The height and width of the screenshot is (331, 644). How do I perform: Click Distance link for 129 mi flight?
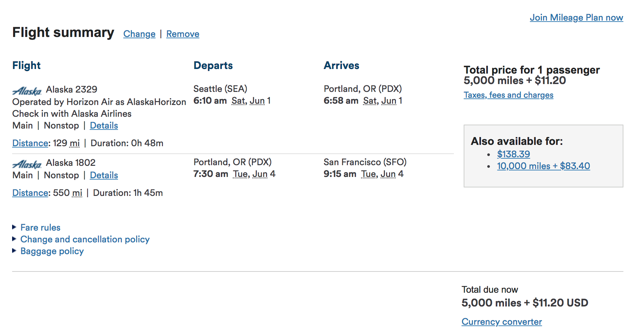[x=30, y=143]
